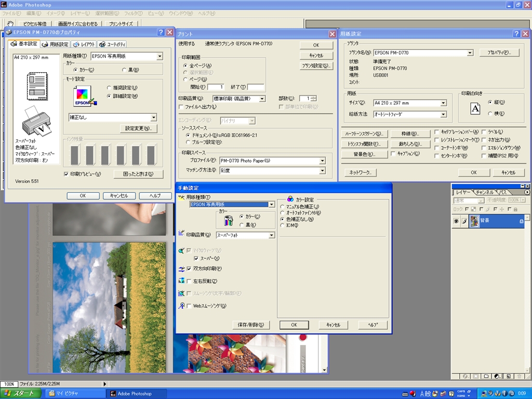Click the 設定変更 button
532x399 pixels.
pos(138,128)
